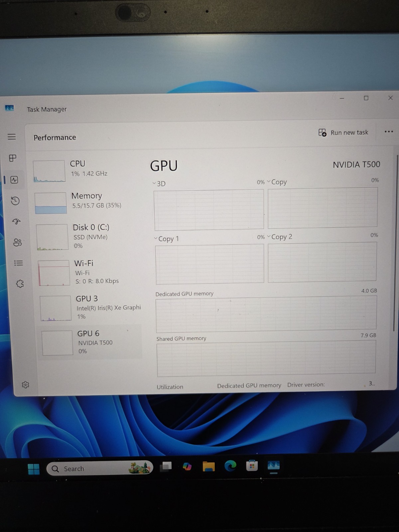399x532 pixels.
Task: Click the vertical scrollbar of GPU panel
Action: tap(395, 243)
